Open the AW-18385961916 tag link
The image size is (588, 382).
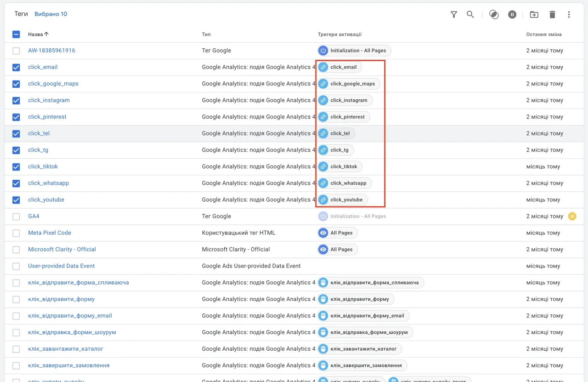pyautogui.click(x=51, y=51)
